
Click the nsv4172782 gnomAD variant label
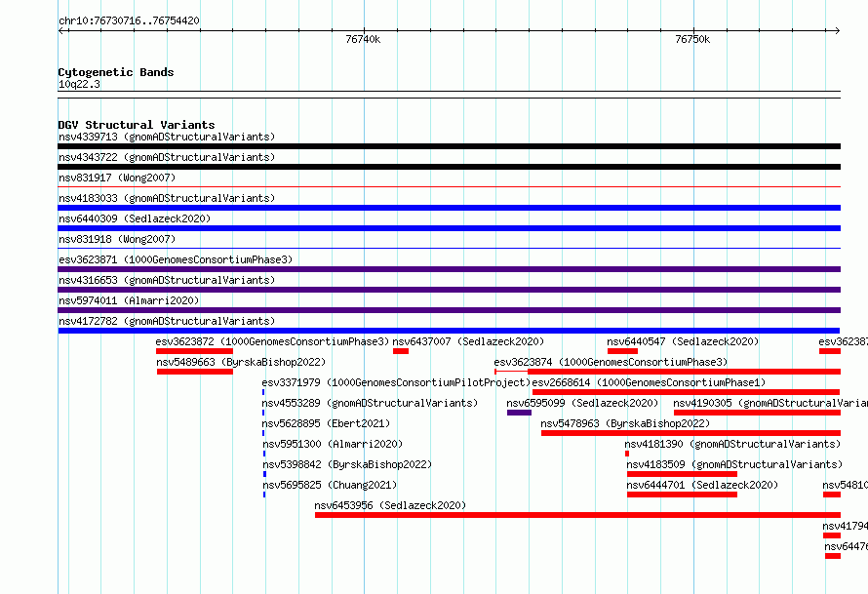(x=167, y=321)
